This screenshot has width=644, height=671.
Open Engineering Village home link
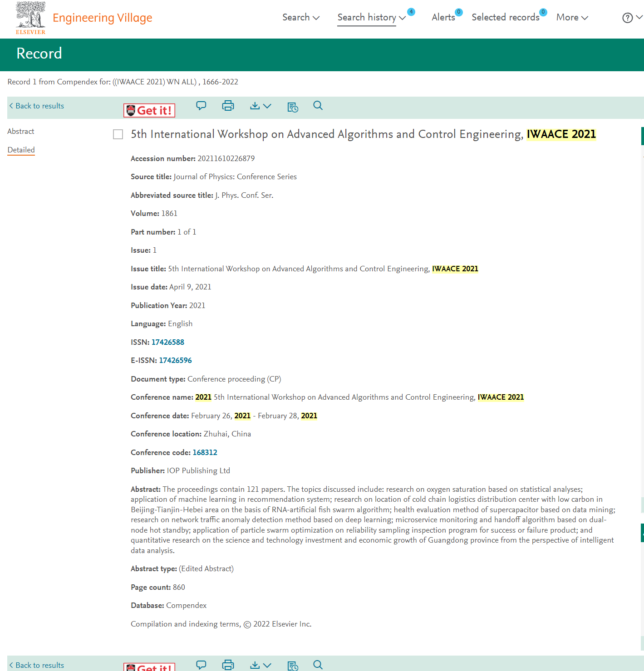[x=102, y=18]
